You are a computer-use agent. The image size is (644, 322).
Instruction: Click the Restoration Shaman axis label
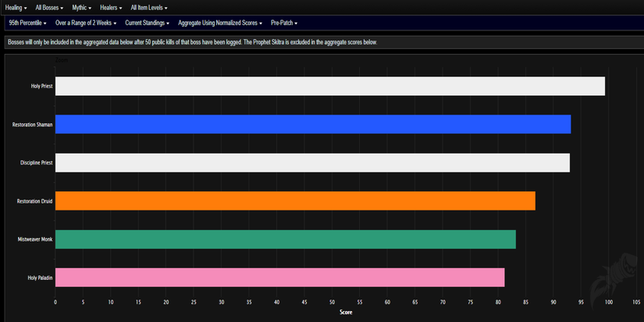click(x=33, y=125)
